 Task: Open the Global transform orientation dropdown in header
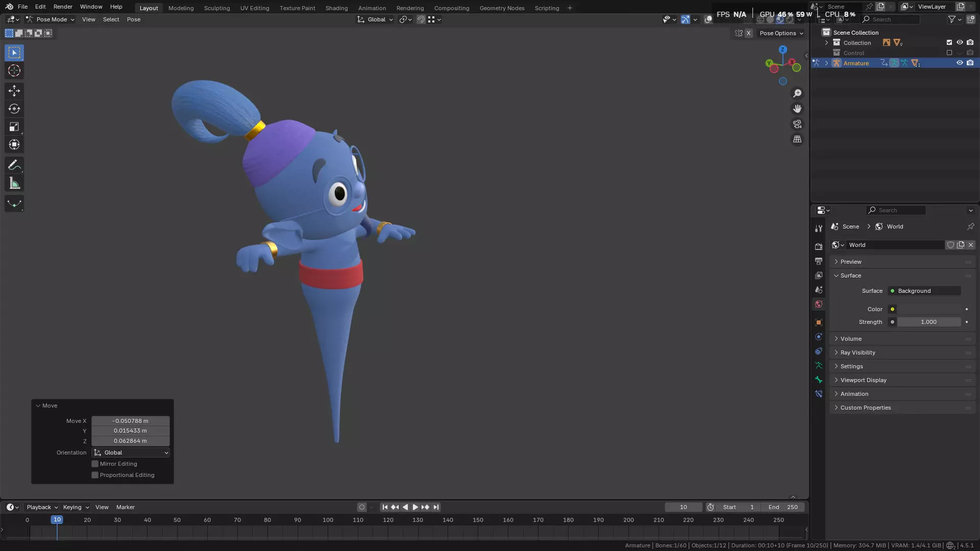(x=375, y=19)
